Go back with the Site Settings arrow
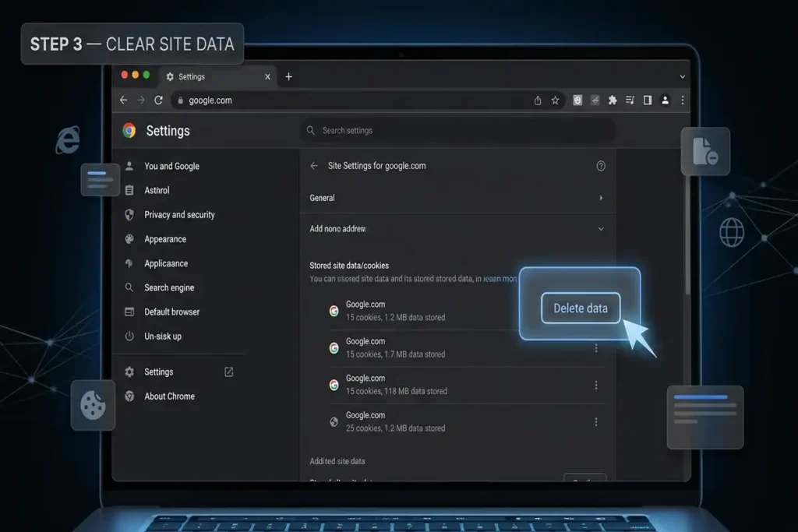Viewport: 798px width, 532px height. coord(314,166)
